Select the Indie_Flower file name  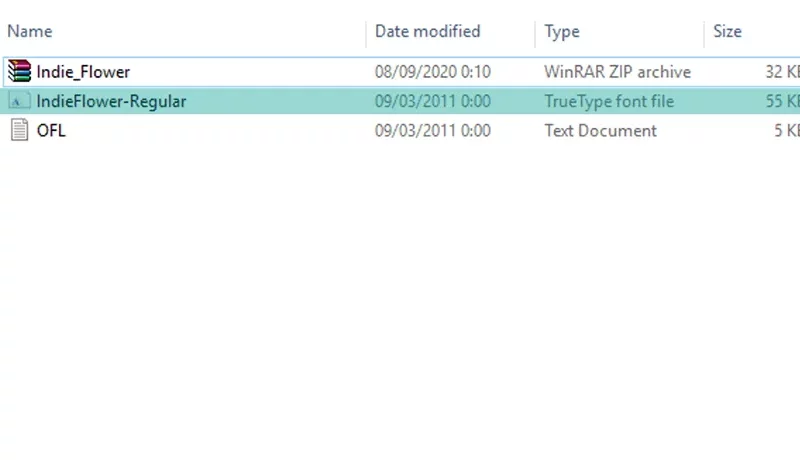click(x=83, y=72)
